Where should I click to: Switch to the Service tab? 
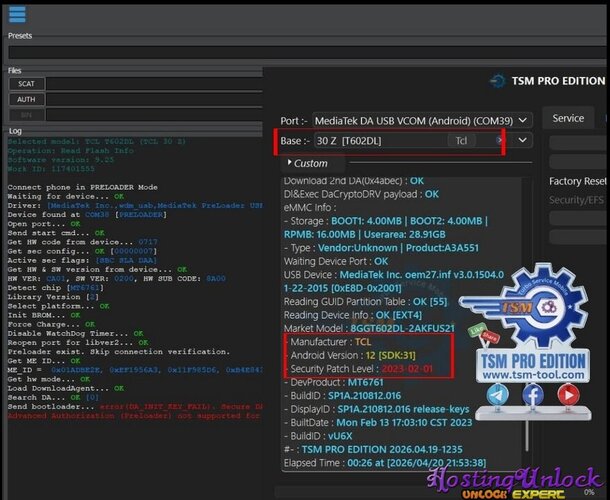point(568,118)
